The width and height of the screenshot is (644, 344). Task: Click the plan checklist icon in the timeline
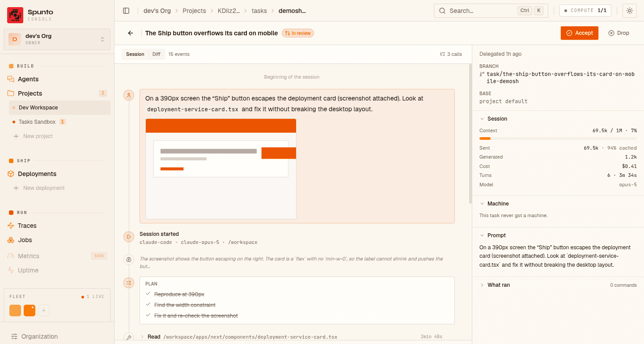coord(129,282)
